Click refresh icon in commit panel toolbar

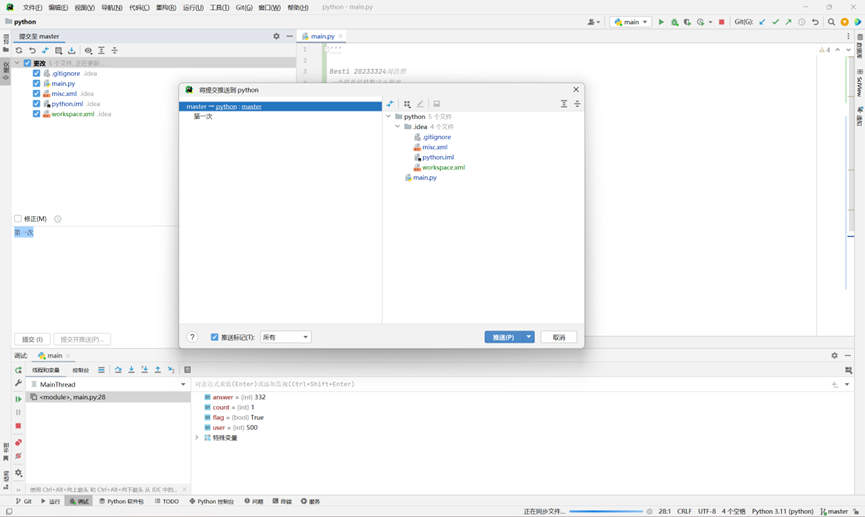(19, 50)
